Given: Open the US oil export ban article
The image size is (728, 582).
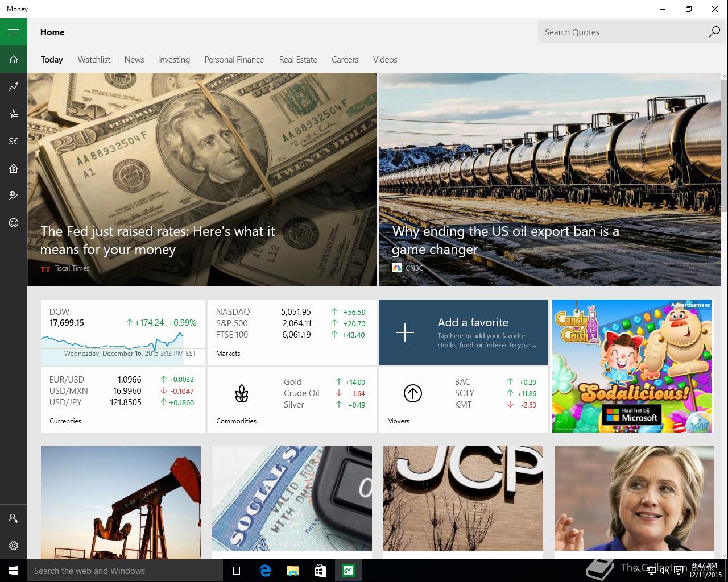Looking at the screenshot, I should [x=550, y=179].
